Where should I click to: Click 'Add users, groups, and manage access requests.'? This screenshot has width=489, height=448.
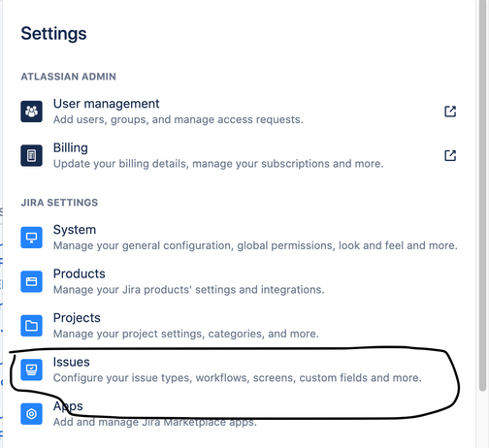[179, 119]
